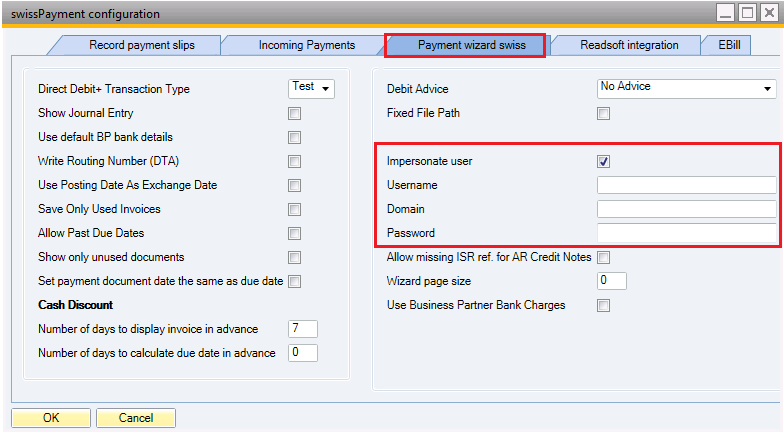Enable Show Journal Entry checkbox
Screen dimensions: 784x432
coord(294,114)
